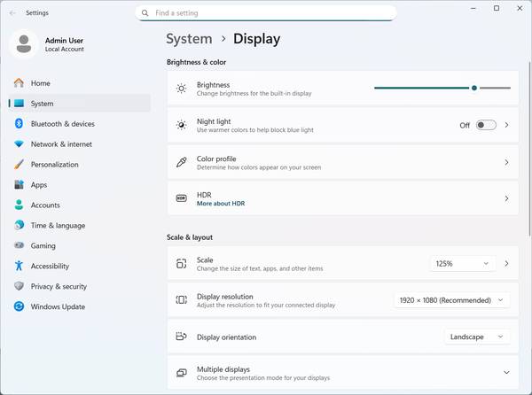Go back using the back arrow
This screenshot has height=395, width=532.
[13, 13]
